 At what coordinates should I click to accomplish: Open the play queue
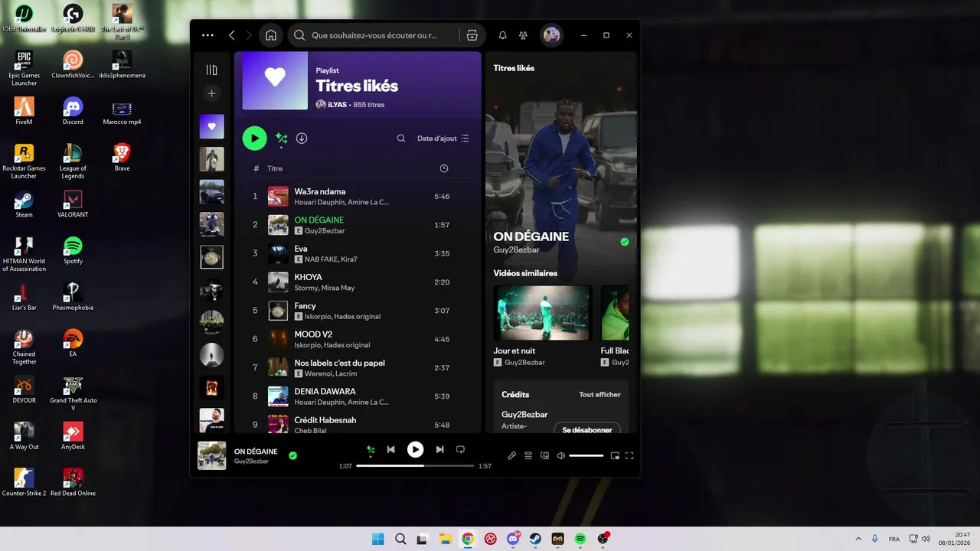click(528, 455)
